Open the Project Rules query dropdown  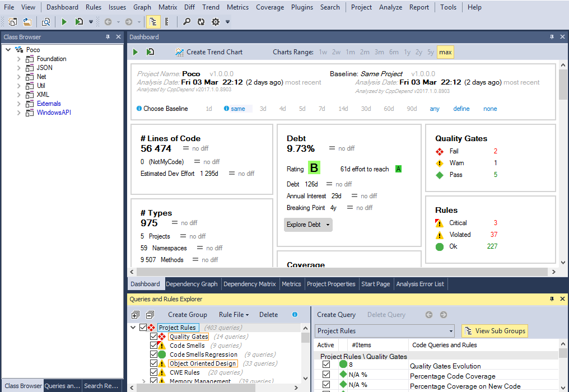pos(451,332)
